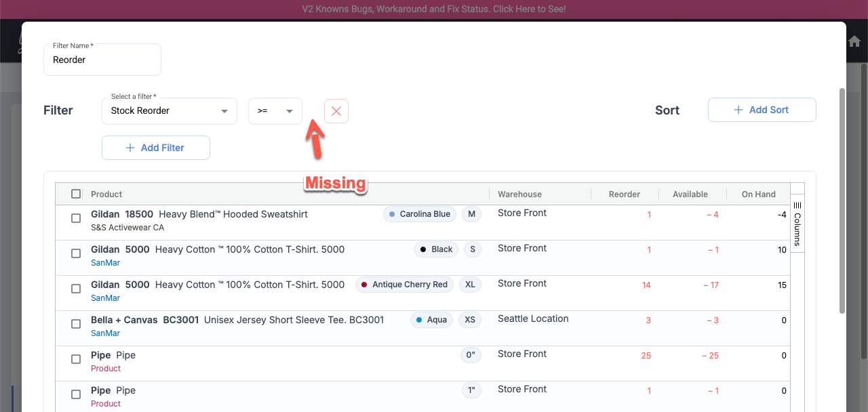
Task: Click the Reorder column header
Action: (x=624, y=194)
